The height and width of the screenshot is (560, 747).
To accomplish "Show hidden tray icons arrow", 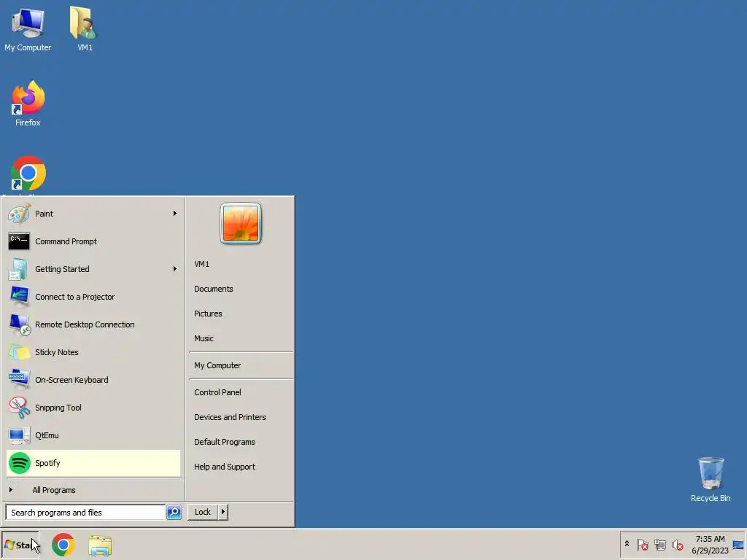I will pyautogui.click(x=627, y=544).
